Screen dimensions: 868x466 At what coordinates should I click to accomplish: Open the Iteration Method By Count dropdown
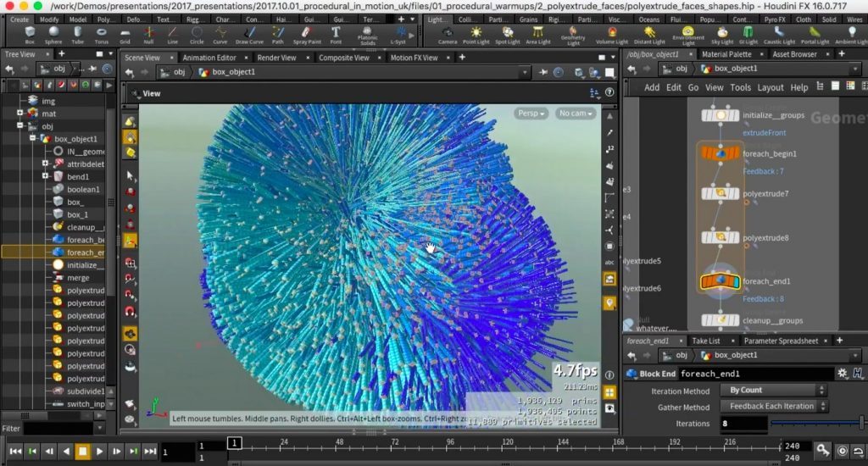[x=772, y=391]
